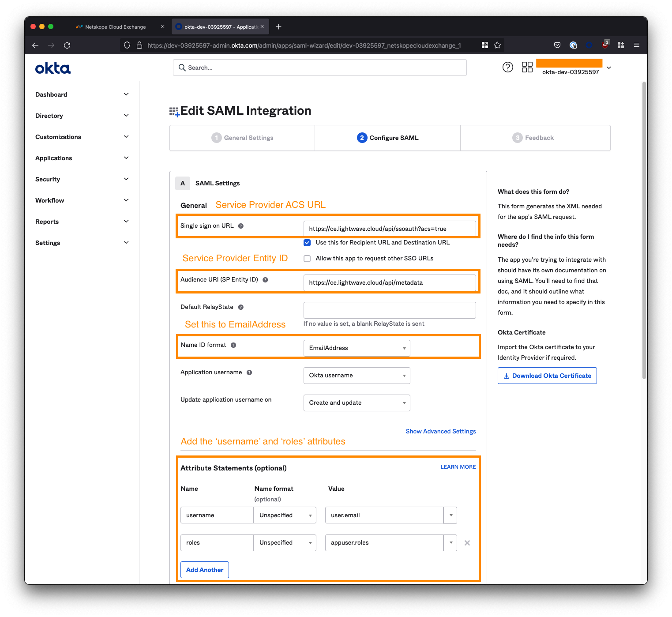Open the Name ID format dropdown
Image resolution: width=672 pixels, height=617 pixels.
(357, 348)
